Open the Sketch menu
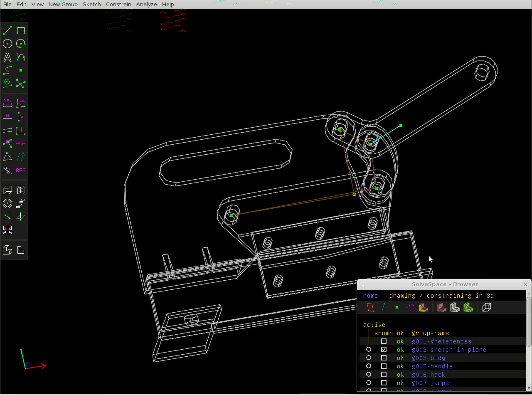532x395 pixels. click(92, 4)
